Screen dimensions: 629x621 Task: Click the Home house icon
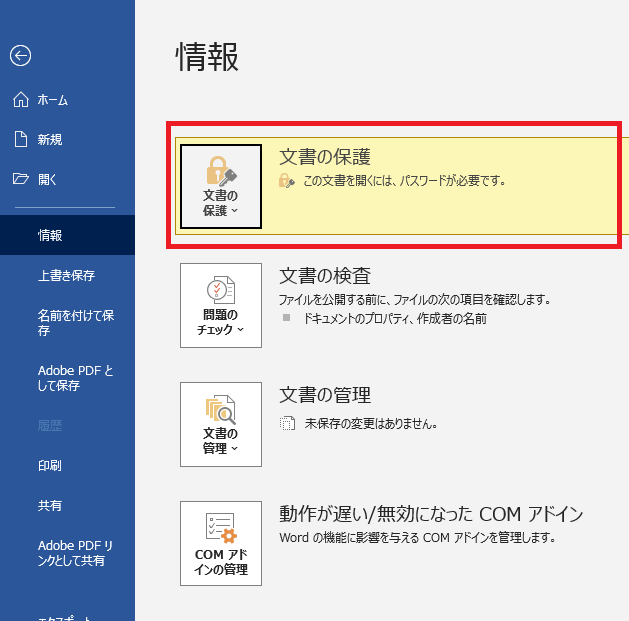[x=21, y=99]
